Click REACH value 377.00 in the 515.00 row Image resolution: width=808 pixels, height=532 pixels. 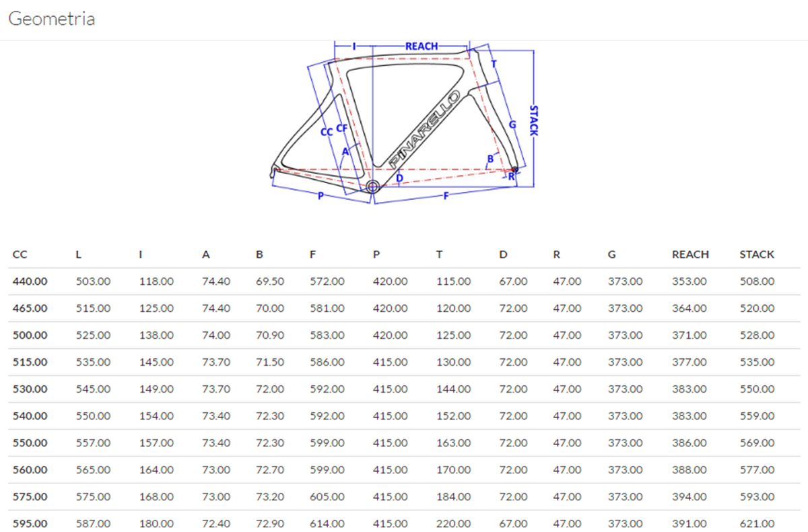tap(689, 362)
